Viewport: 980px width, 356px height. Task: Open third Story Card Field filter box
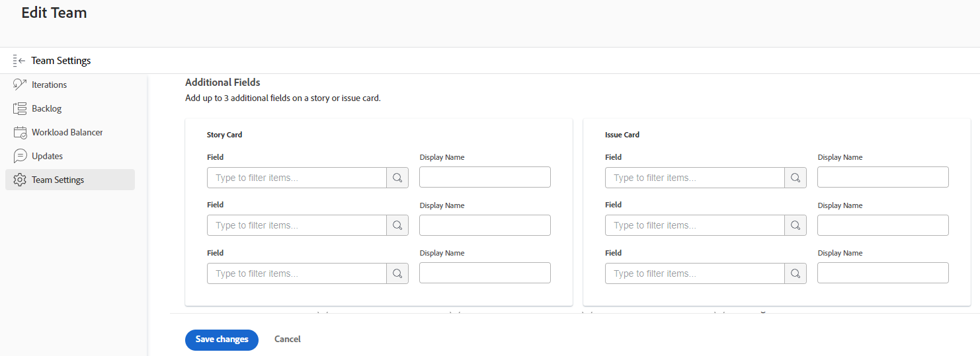(x=297, y=273)
